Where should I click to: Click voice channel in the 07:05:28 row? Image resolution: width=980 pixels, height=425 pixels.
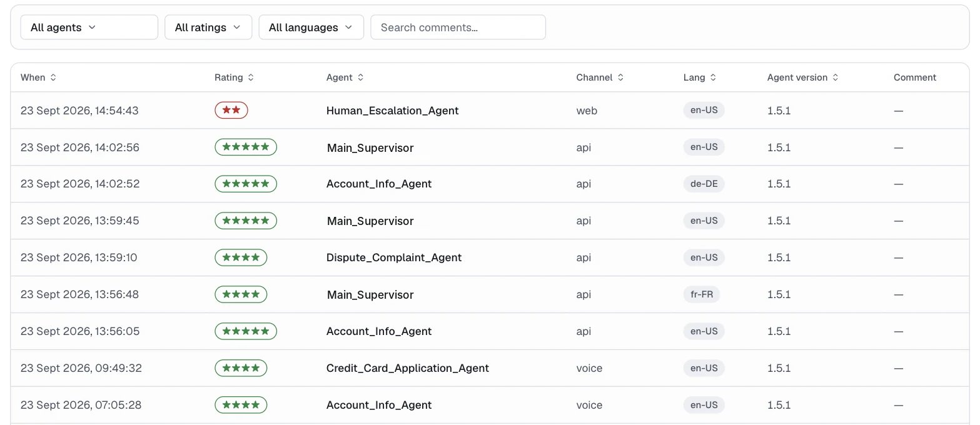(590, 405)
